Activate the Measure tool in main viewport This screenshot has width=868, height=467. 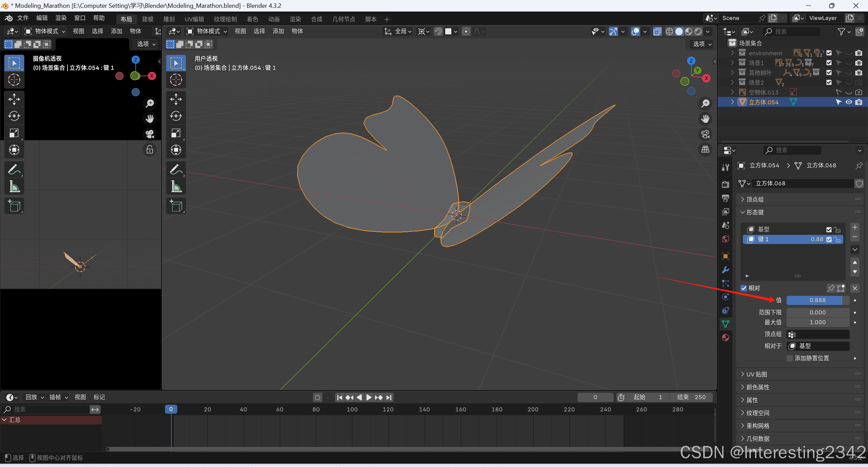[176, 186]
